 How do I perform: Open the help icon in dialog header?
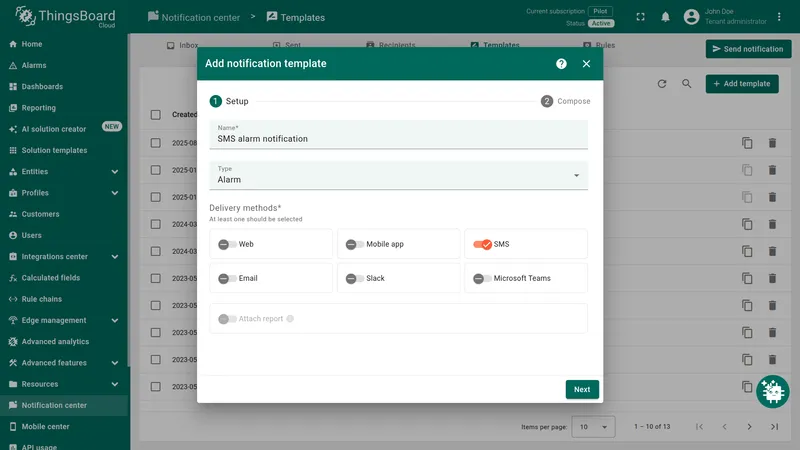[561, 64]
